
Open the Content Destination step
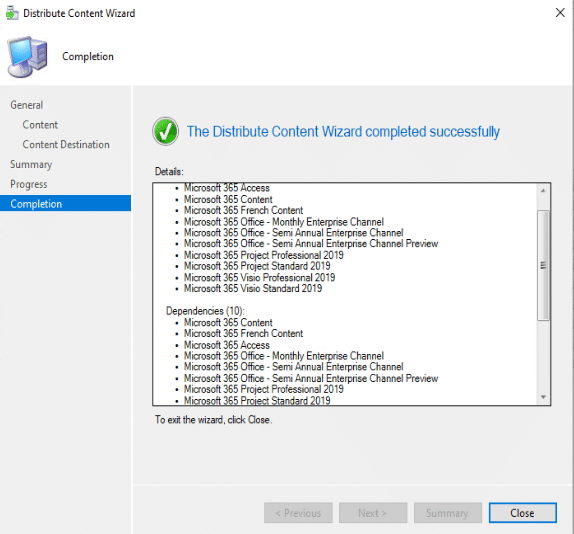(66, 145)
